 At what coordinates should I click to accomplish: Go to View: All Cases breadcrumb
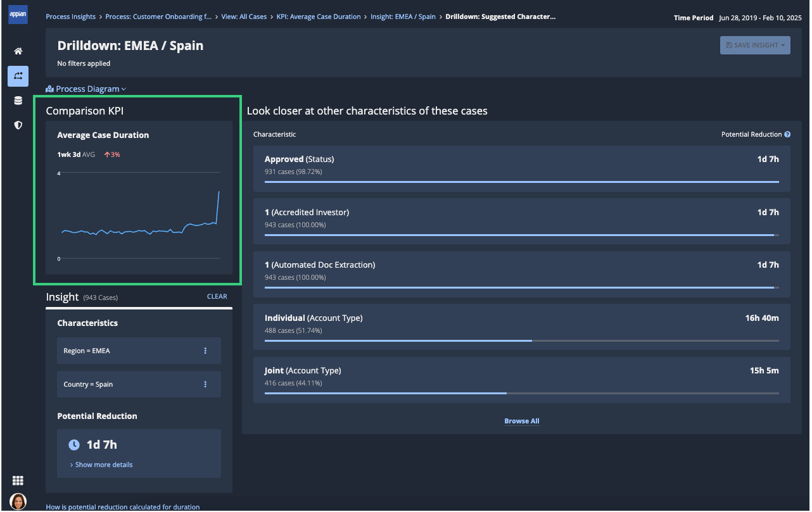coord(244,17)
